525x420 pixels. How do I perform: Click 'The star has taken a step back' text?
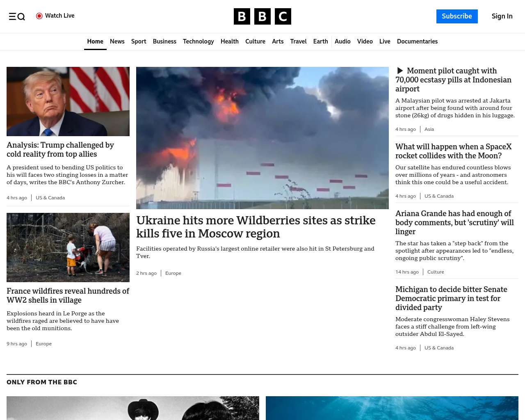pyautogui.click(x=454, y=251)
